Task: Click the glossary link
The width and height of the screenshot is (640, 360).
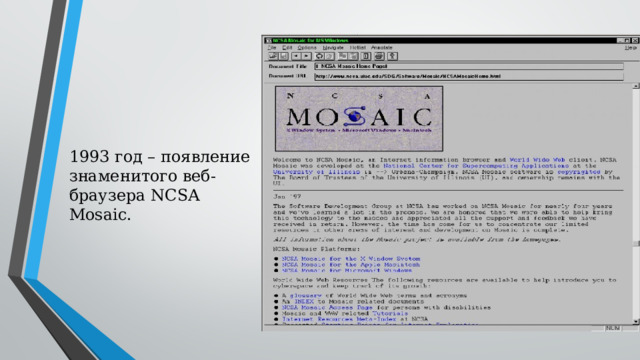Action: tap(306, 296)
